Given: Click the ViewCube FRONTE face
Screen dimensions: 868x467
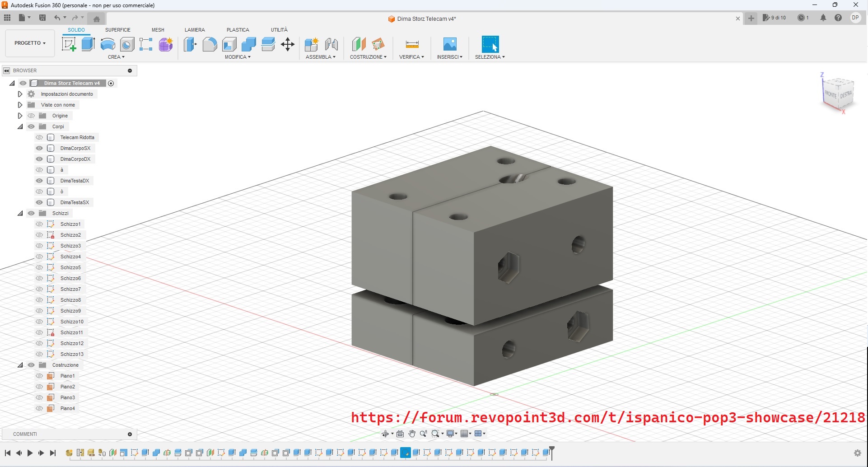Looking at the screenshot, I should 831,94.
